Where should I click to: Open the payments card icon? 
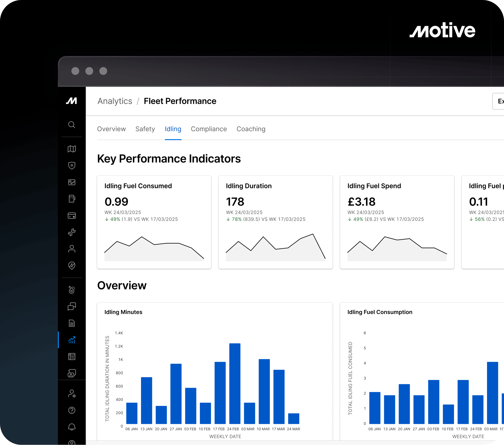[x=72, y=216]
